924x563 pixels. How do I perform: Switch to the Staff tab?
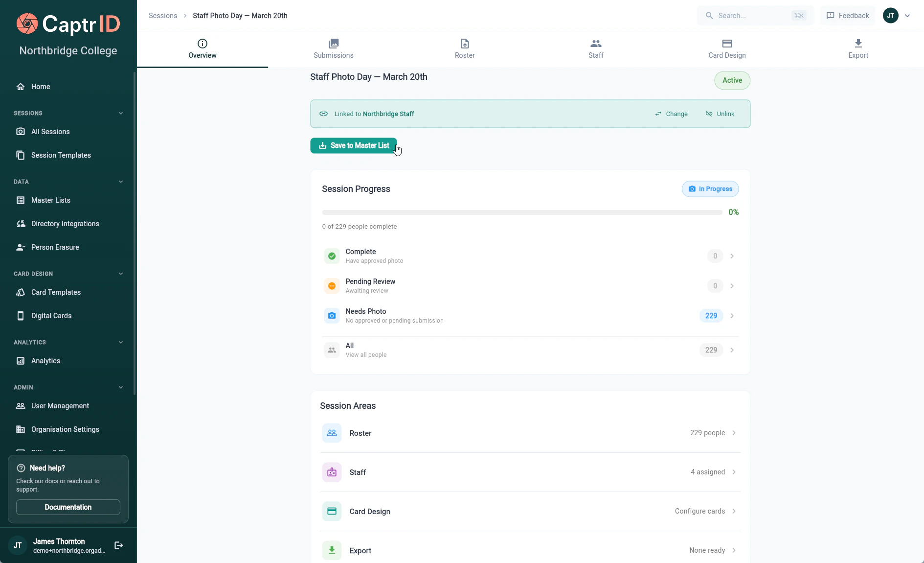tap(596, 49)
